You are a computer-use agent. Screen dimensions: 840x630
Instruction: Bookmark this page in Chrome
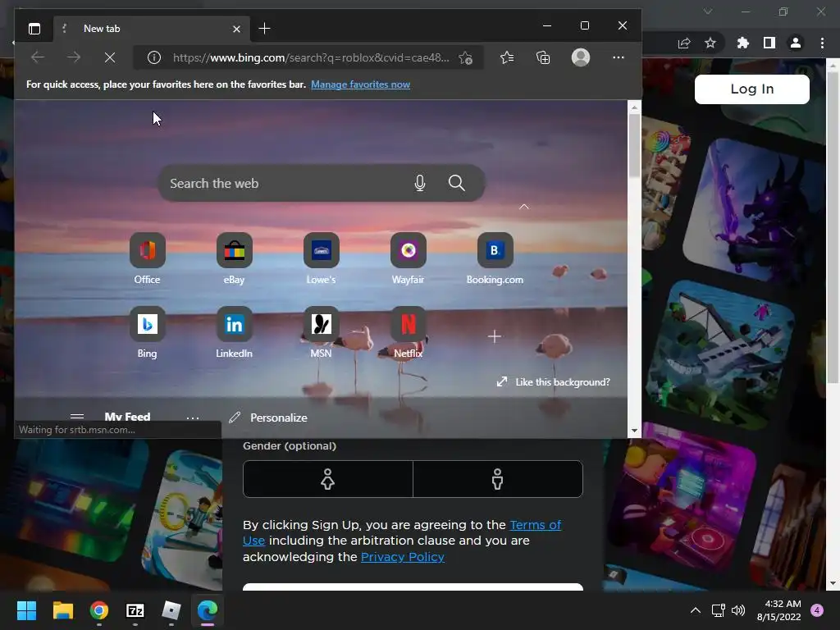[710, 43]
